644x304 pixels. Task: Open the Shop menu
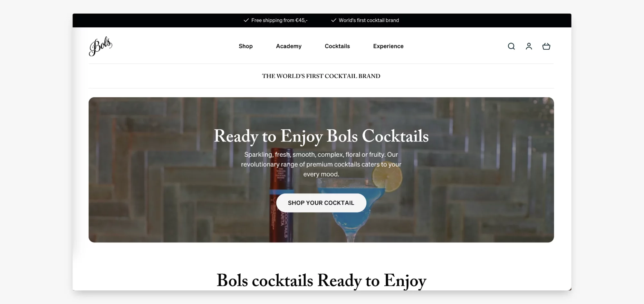pyautogui.click(x=245, y=46)
